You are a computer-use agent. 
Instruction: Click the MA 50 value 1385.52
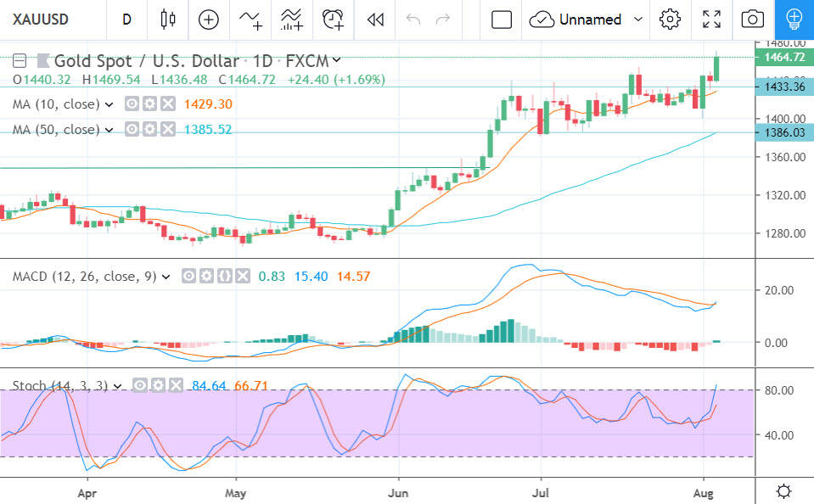[208, 129]
